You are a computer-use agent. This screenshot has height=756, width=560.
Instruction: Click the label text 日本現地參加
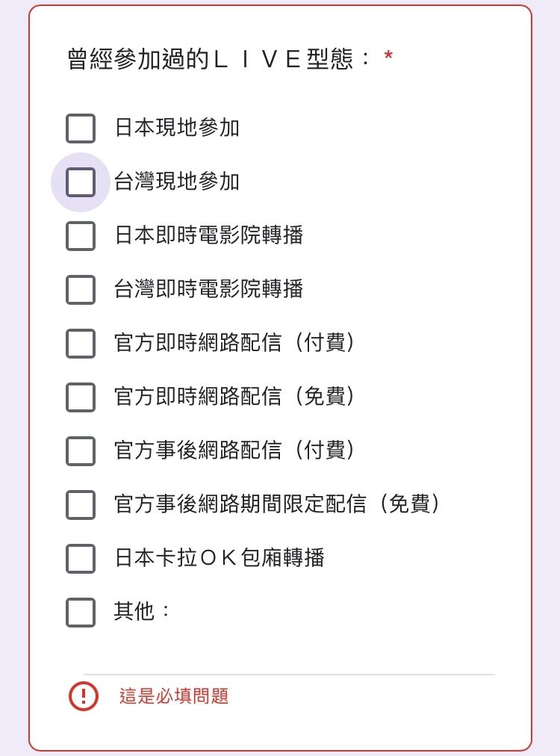(177, 128)
